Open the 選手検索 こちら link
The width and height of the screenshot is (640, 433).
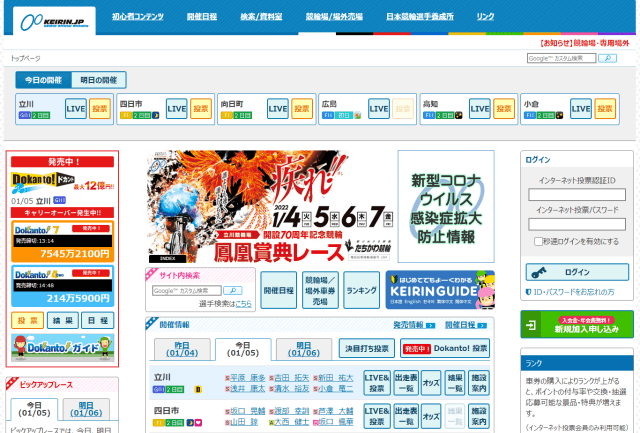(x=244, y=304)
